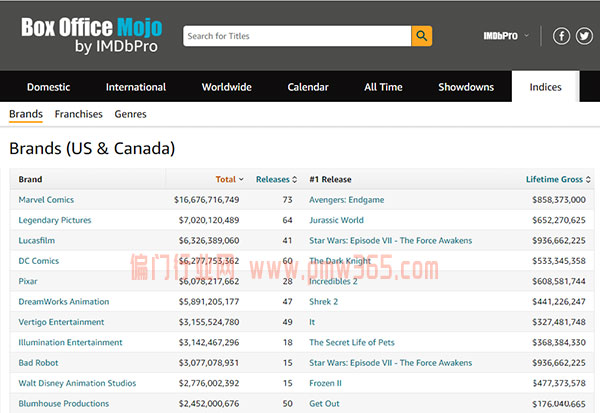
Task: Click lifetime gross $327,481,748
Action: pyautogui.click(x=559, y=322)
